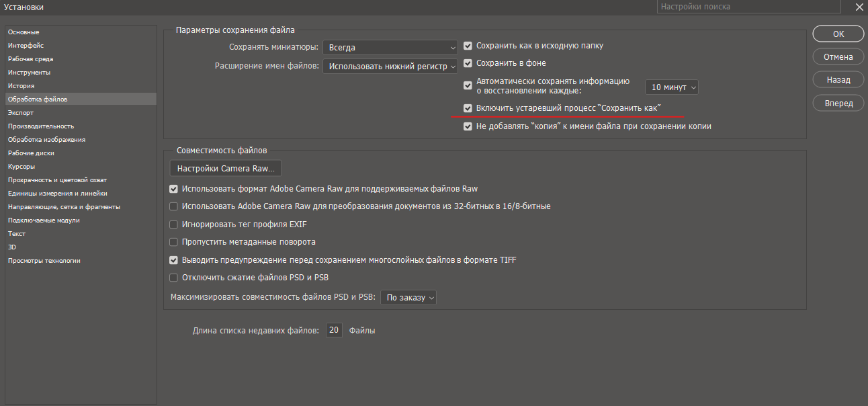Toggle "Включить устаревший процесс Сохранить как"

click(x=468, y=108)
